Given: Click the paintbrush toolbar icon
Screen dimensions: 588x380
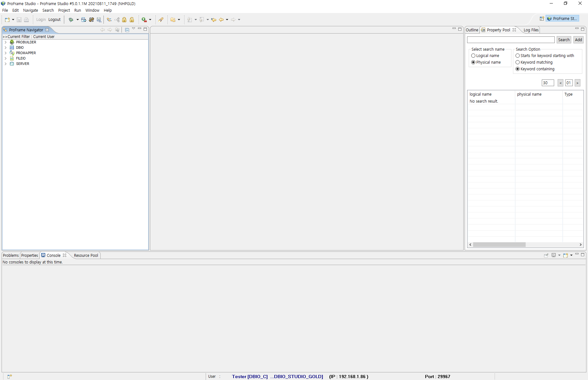Looking at the screenshot, I should [161, 20].
